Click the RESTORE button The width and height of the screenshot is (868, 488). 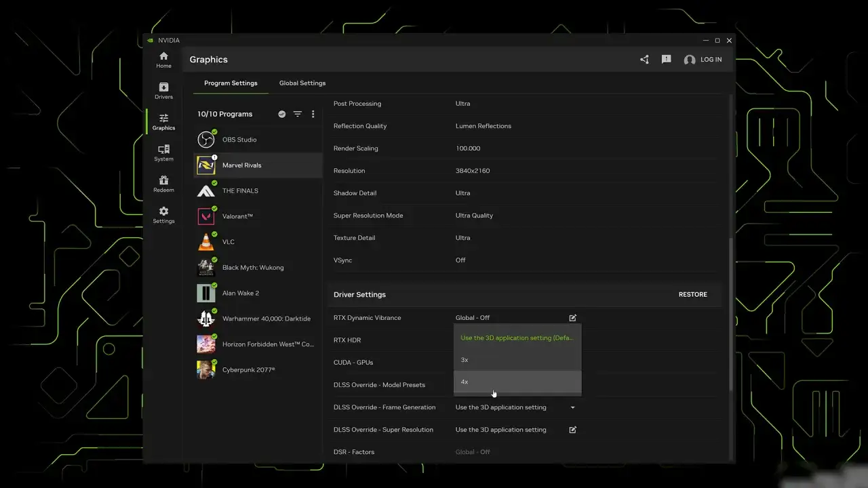[693, 295]
